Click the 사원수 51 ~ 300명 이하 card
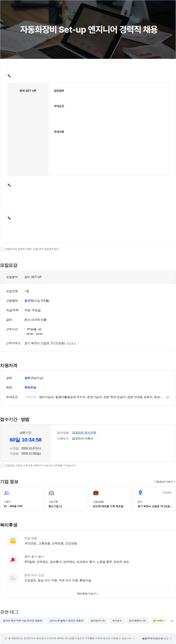The height and width of the screenshot is (644, 176). (21, 499)
